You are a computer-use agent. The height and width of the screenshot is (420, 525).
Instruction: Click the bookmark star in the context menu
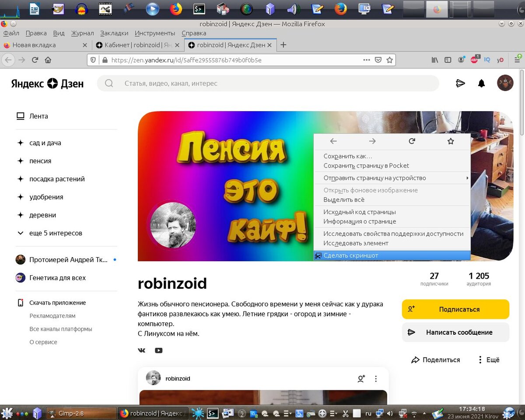(x=451, y=141)
